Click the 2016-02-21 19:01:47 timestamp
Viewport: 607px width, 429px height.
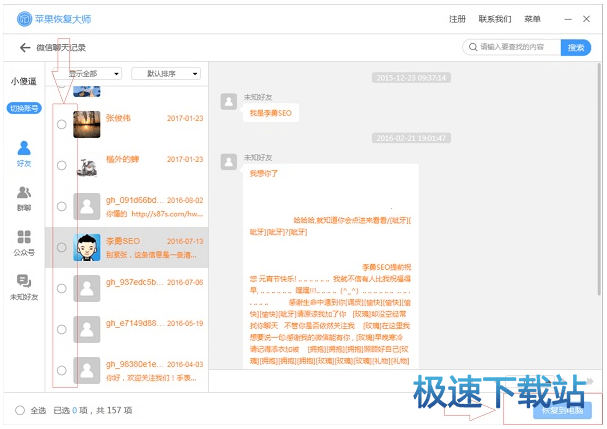coord(411,138)
